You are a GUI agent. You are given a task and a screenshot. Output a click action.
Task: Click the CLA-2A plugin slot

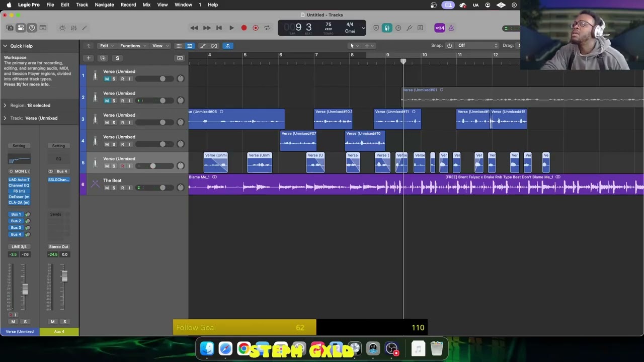click(x=19, y=202)
